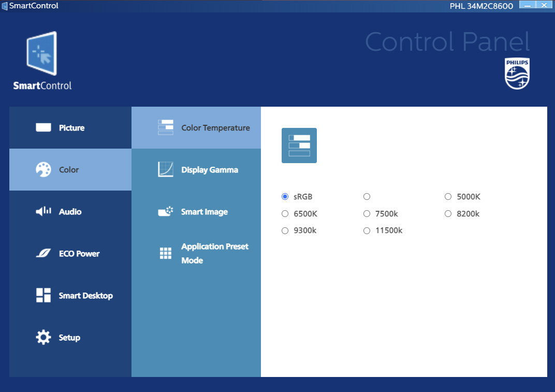The width and height of the screenshot is (555, 392).
Task: Click the SmartControl window title text
Action: (x=34, y=6)
